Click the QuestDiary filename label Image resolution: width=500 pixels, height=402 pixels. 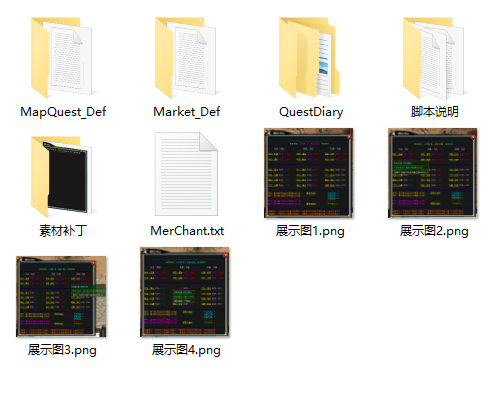(x=311, y=112)
